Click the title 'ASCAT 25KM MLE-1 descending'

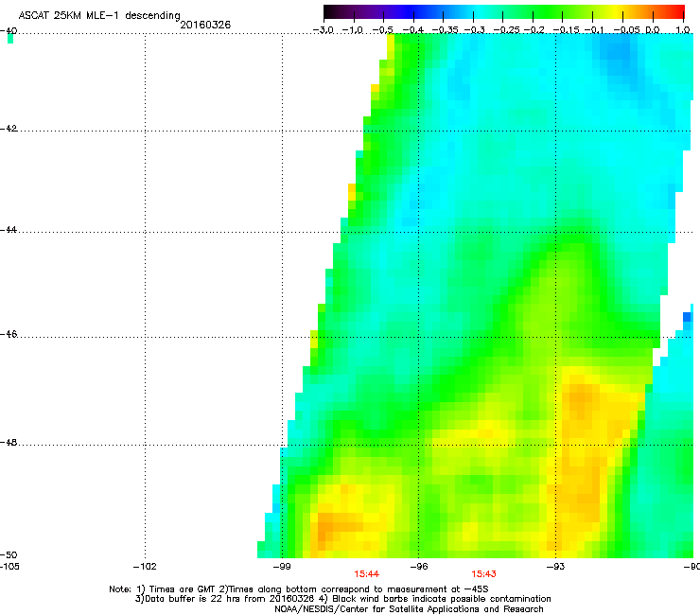(x=99, y=15)
